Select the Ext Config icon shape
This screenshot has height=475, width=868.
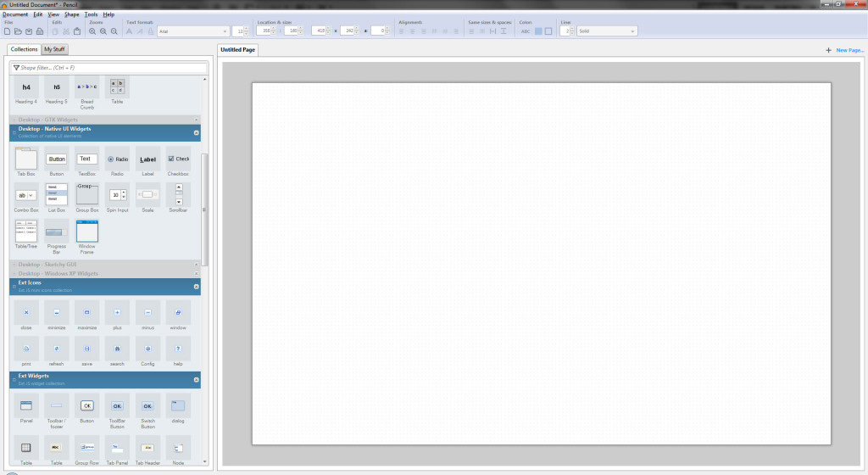(x=147, y=352)
